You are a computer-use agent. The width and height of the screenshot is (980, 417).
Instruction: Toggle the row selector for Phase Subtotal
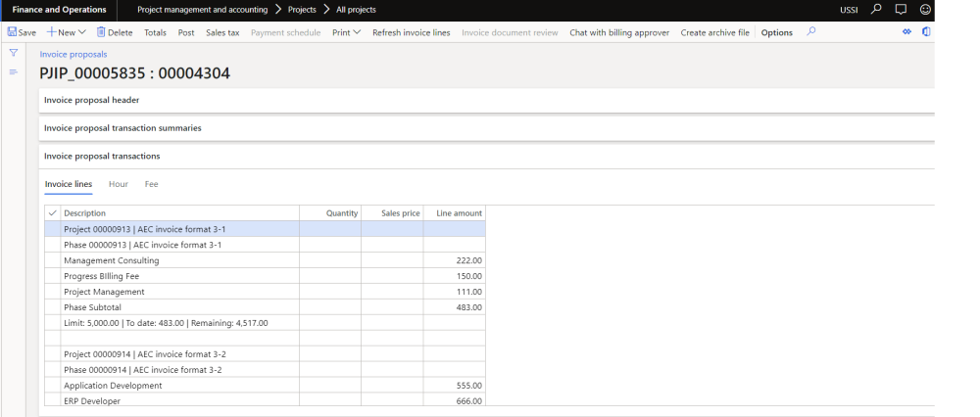pyautogui.click(x=53, y=307)
